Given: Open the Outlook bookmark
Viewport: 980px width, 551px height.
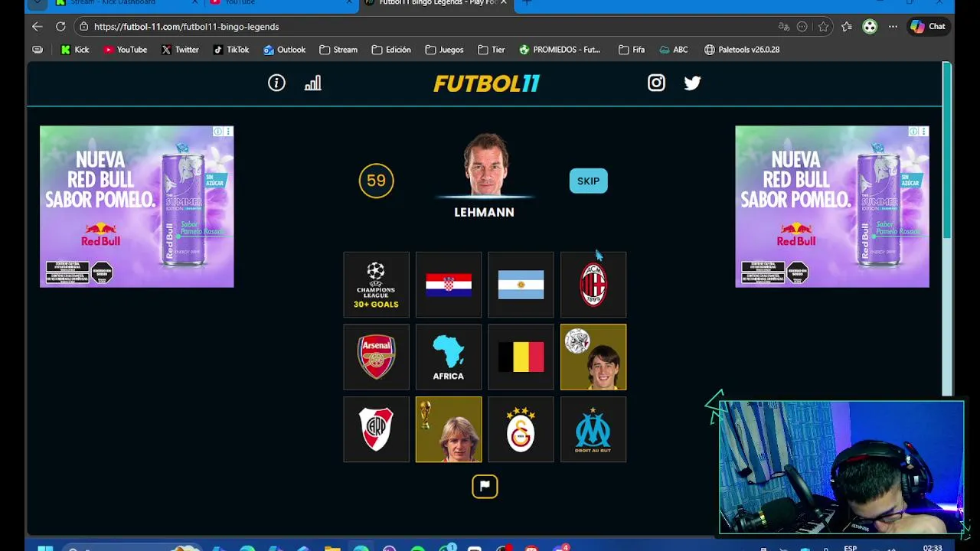Looking at the screenshot, I should 284,50.
